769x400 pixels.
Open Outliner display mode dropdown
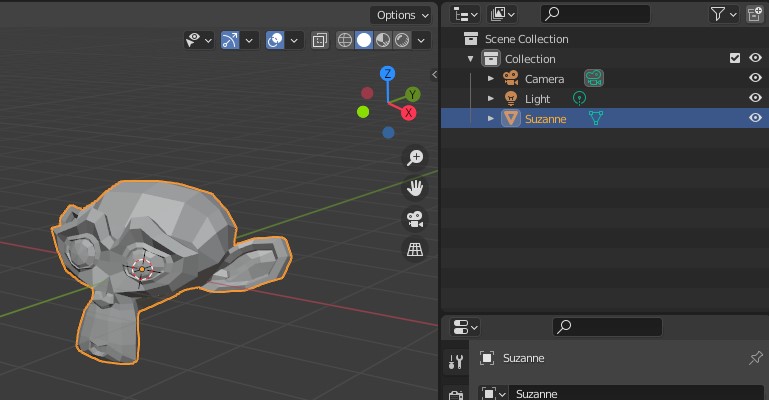coord(503,15)
